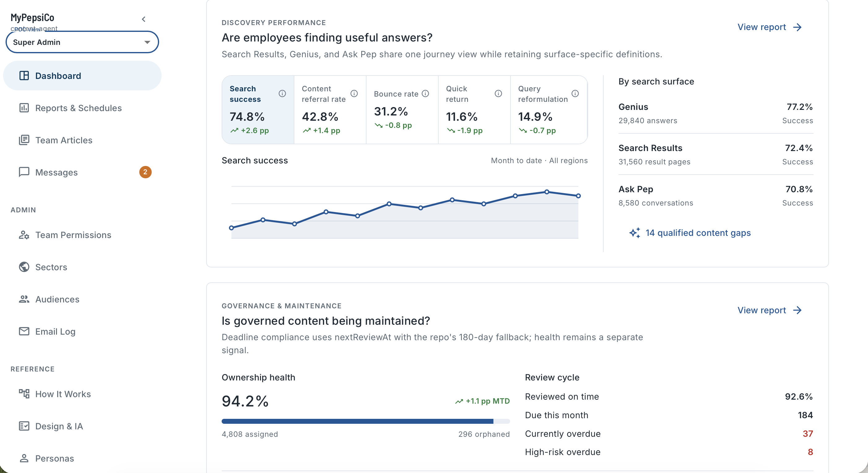Image resolution: width=868 pixels, height=473 pixels.
Task: Click the How It Works diagram icon
Action: click(x=24, y=393)
